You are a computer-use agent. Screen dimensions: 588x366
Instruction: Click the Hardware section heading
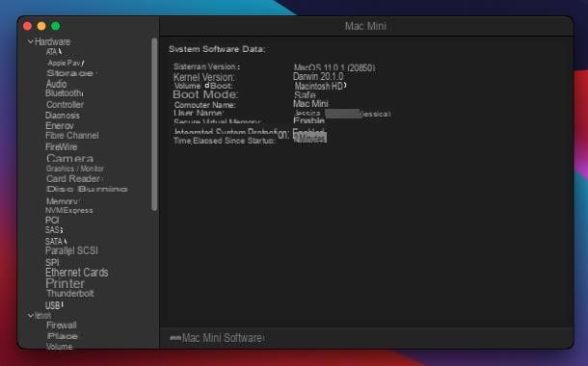coord(52,41)
